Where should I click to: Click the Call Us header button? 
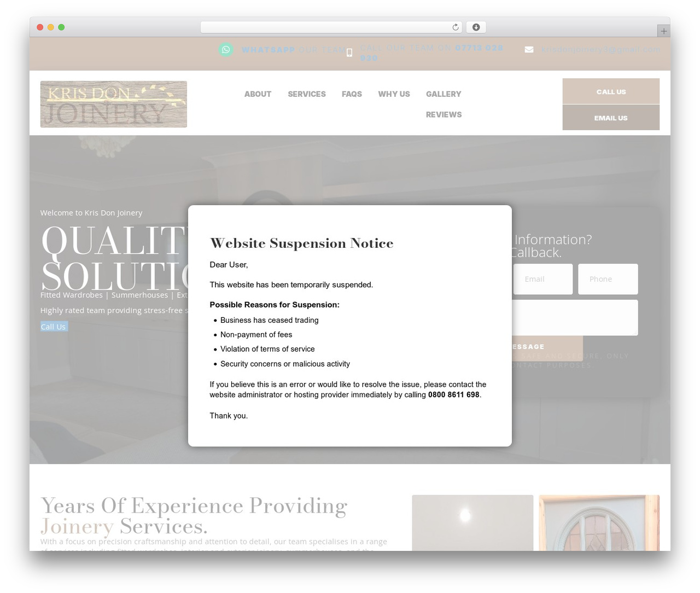(x=611, y=91)
